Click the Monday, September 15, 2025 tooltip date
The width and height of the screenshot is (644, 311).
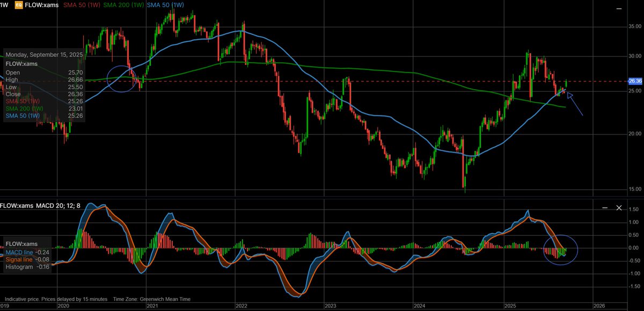pos(45,55)
